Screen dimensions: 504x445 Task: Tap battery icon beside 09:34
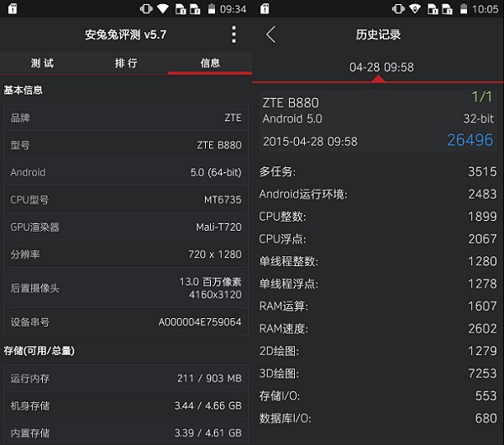[x=212, y=8]
